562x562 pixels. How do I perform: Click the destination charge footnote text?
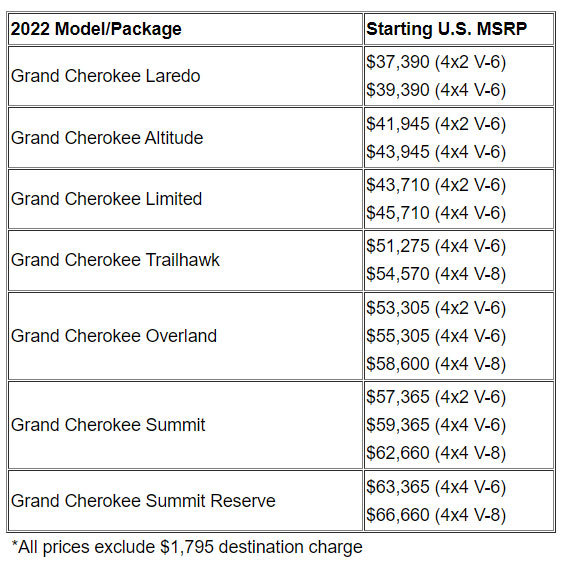pos(187,547)
